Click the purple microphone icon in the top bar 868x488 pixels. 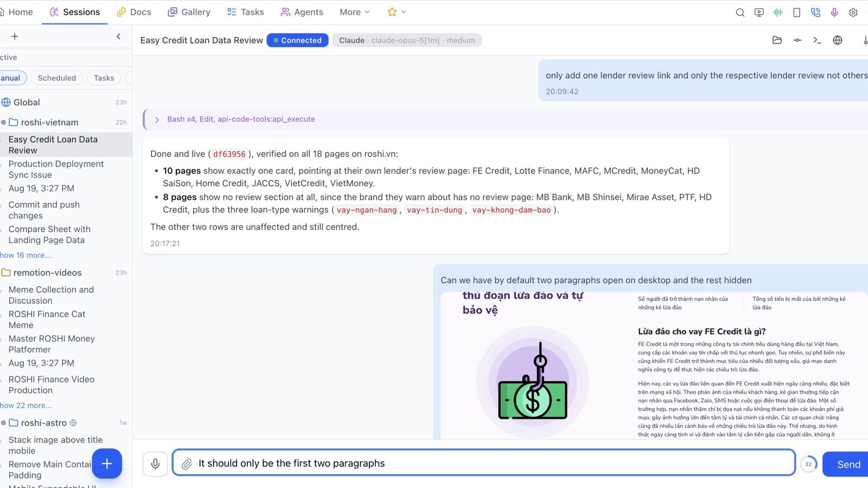click(834, 12)
